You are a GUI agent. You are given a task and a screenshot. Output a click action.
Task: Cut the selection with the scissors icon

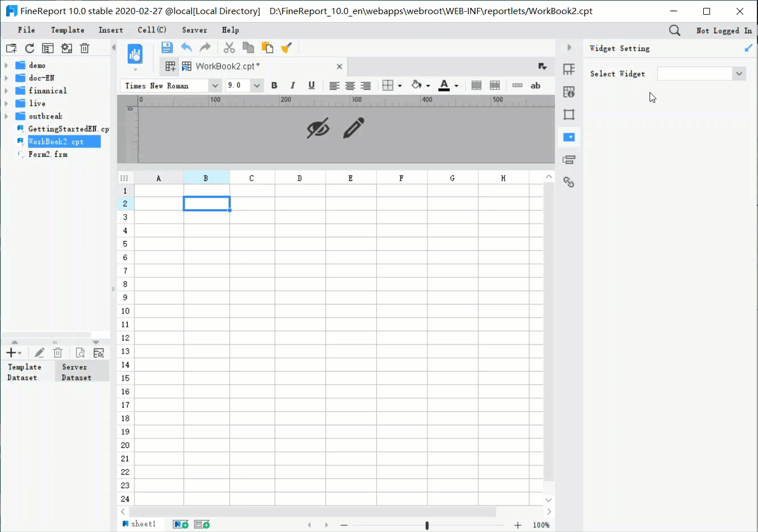(229, 47)
